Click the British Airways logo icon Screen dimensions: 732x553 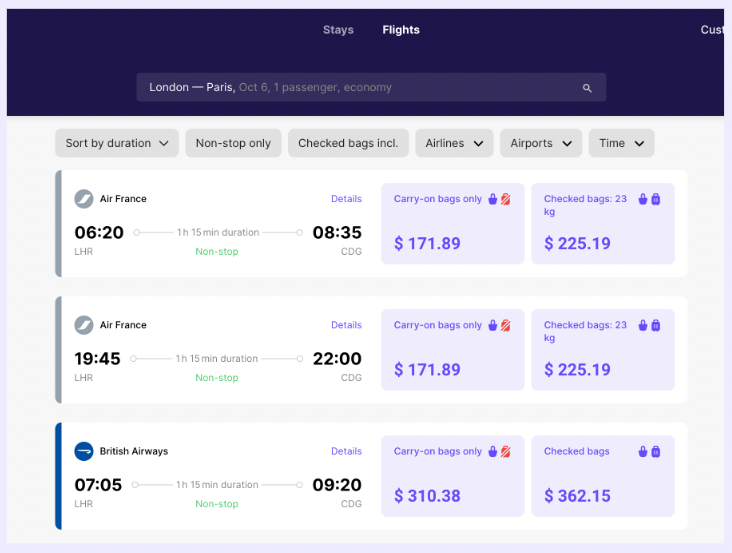click(84, 451)
